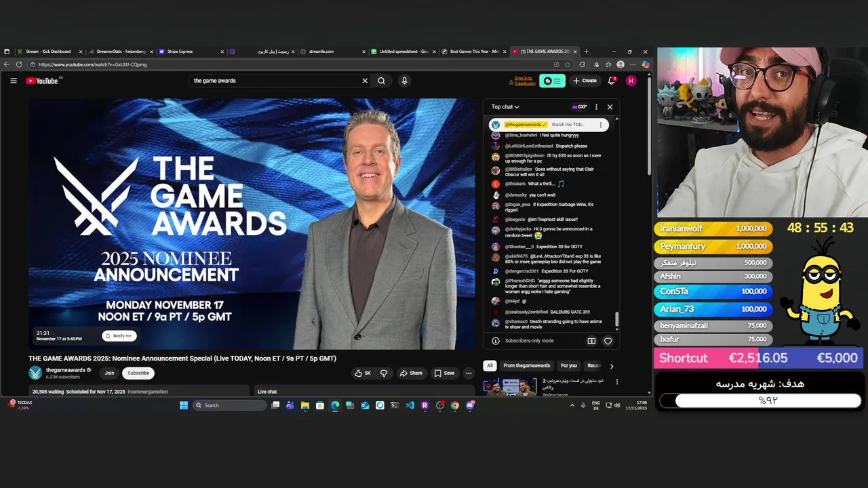Like the video with the thumbs-up
This screenshot has height=488, width=868.
pyautogui.click(x=363, y=373)
